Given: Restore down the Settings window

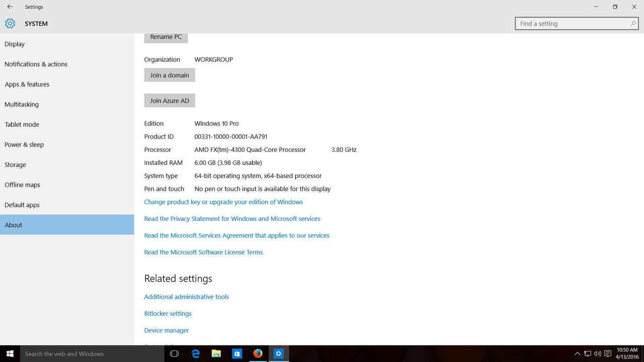Looking at the screenshot, I should point(615,7).
